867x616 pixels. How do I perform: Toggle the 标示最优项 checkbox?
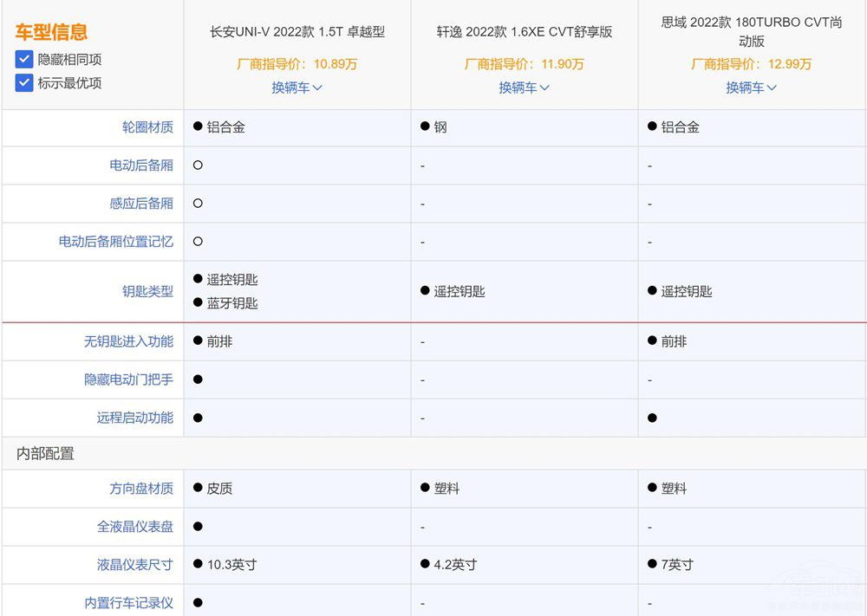pos(24,83)
